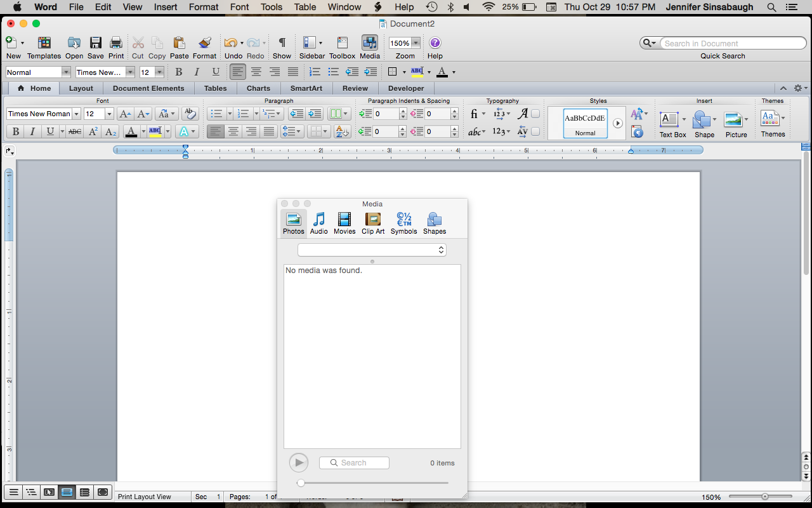
Task: Expand the Times New Roman font dropdown
Action: click(x=76, y=114)
